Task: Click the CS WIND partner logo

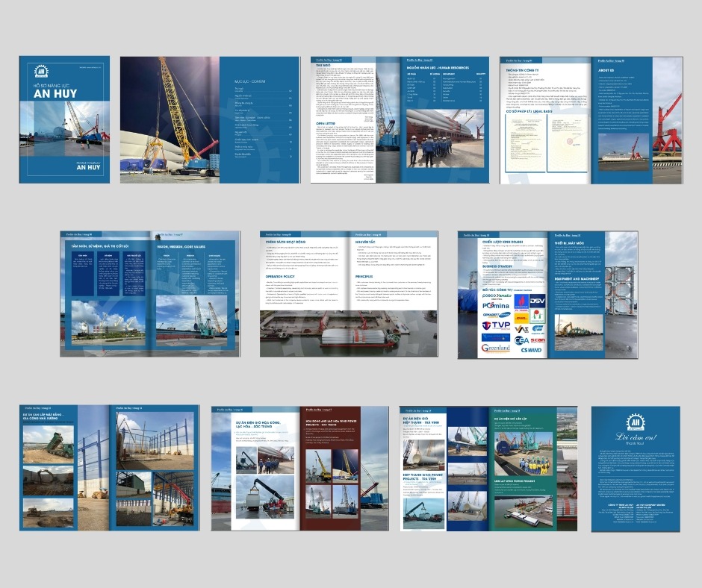Action: (532, 349)
